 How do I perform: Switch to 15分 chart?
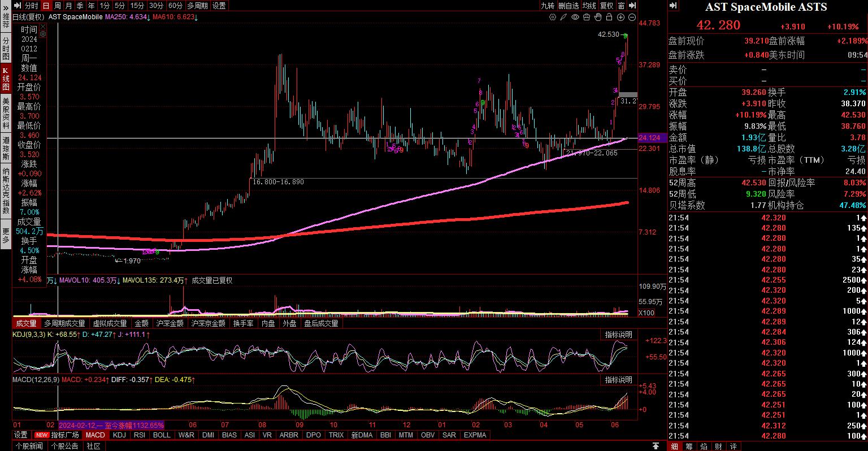tap(137, 6)
